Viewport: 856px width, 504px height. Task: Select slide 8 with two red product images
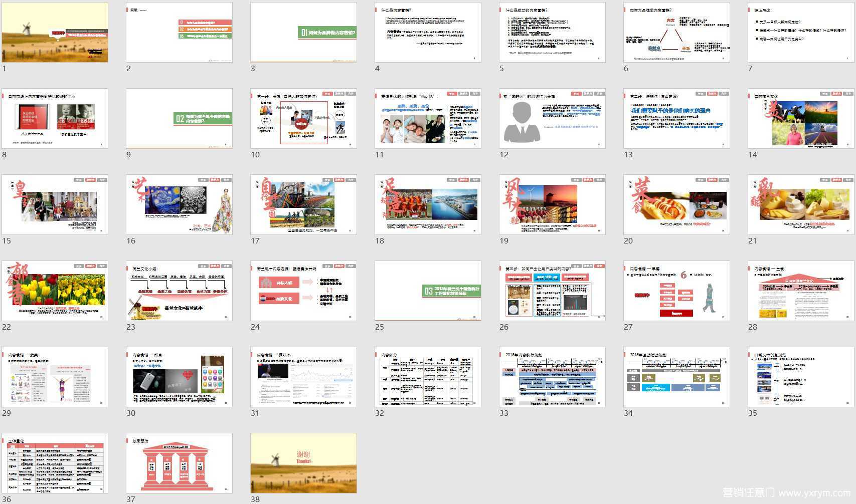55,119
